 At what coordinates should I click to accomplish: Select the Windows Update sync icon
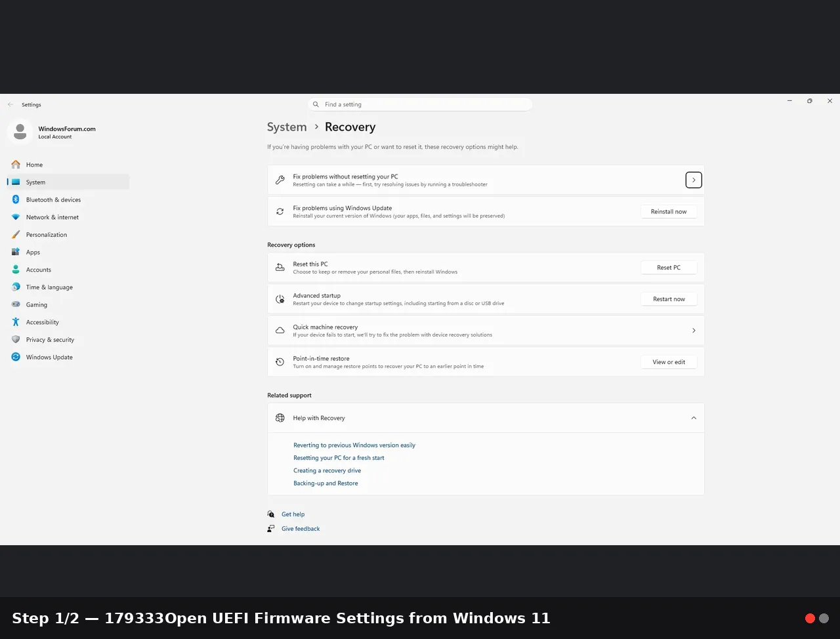[16, 357]
